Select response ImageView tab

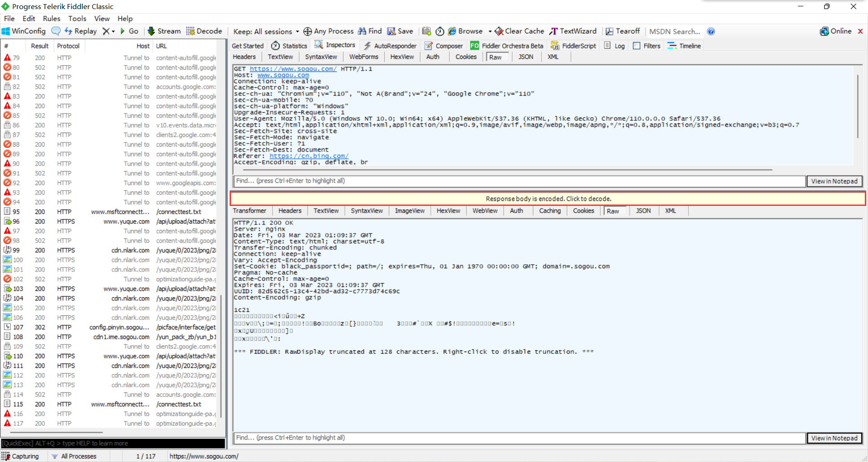(x=410, y=211)
